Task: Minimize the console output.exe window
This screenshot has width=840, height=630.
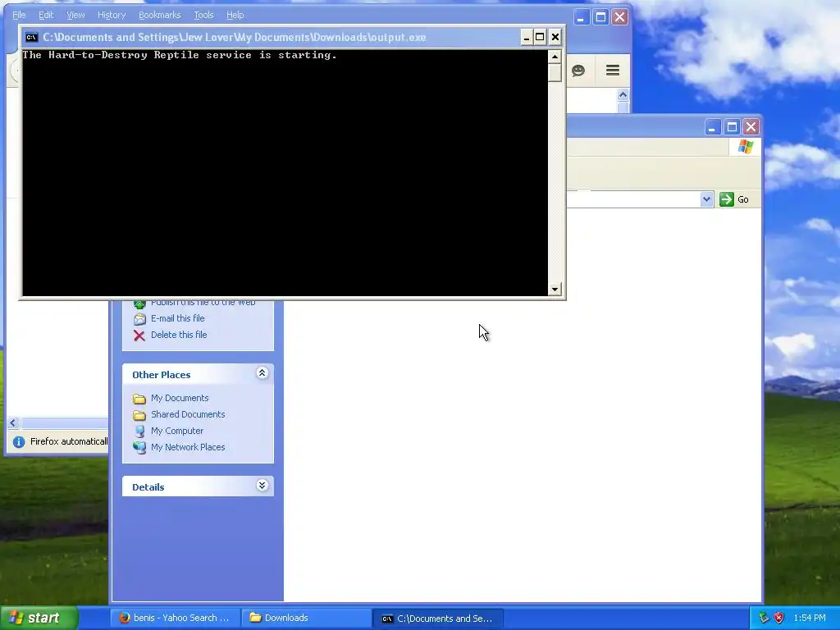Action: tap(527, 37)
